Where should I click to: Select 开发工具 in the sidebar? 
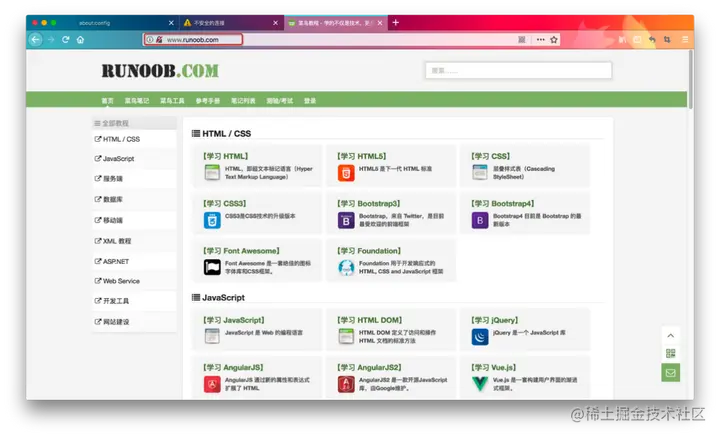134,301
